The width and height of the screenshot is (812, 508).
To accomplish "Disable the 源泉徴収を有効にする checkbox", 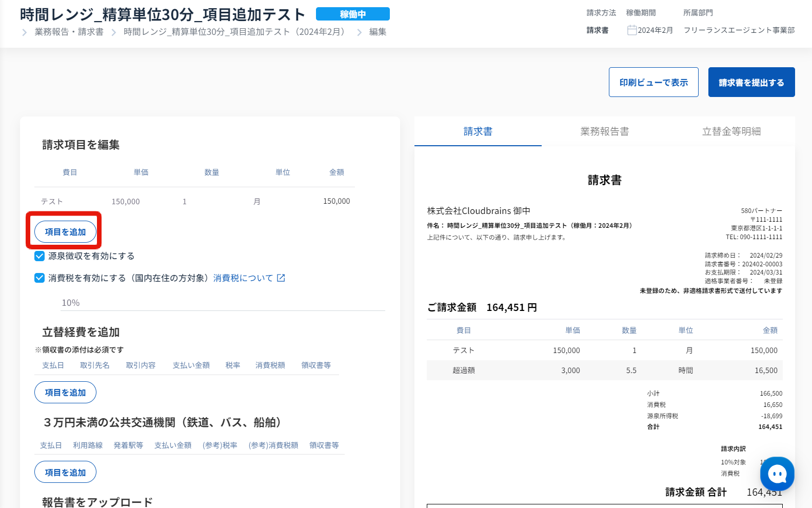I will (x=39, y=256).
